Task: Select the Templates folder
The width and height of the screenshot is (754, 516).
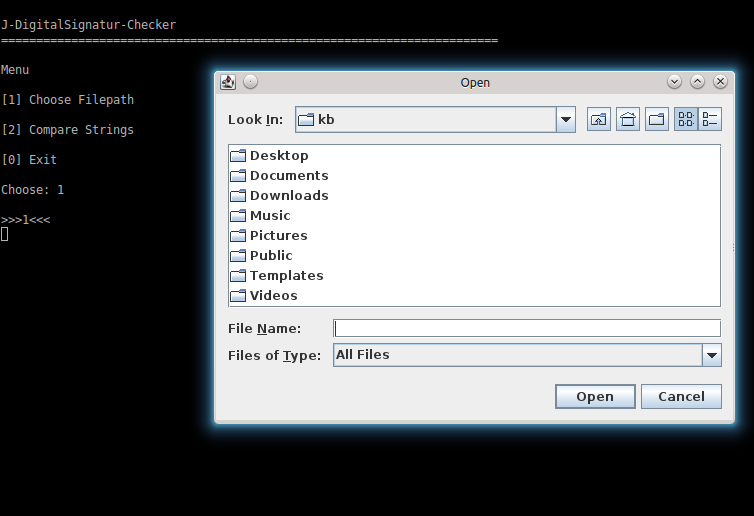Action: point(277,276)
